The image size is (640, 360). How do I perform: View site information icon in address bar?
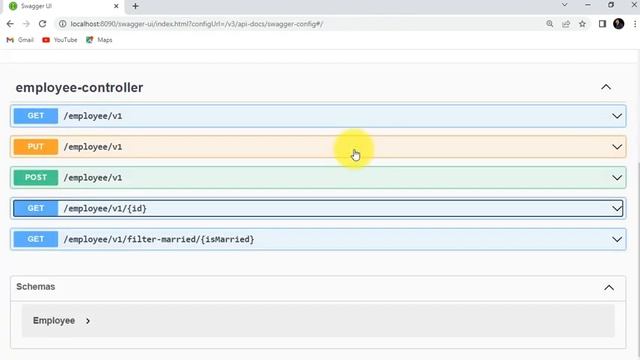tap(62, 24)
